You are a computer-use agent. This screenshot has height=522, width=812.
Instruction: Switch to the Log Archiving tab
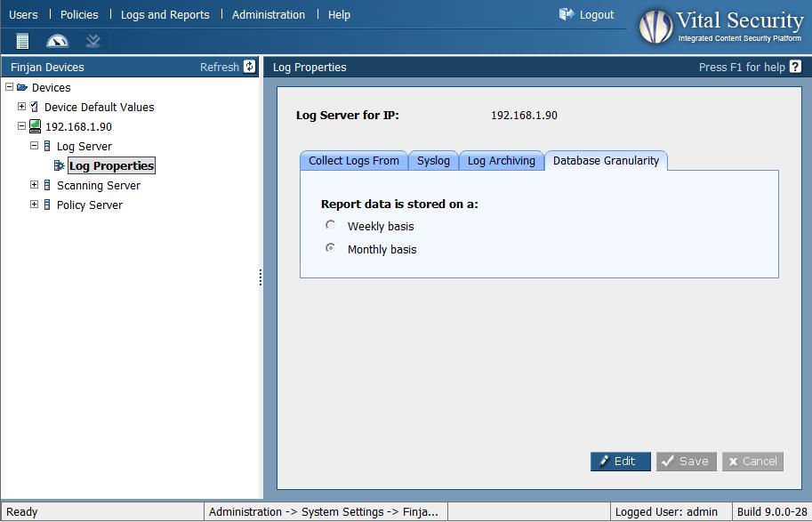501,161
